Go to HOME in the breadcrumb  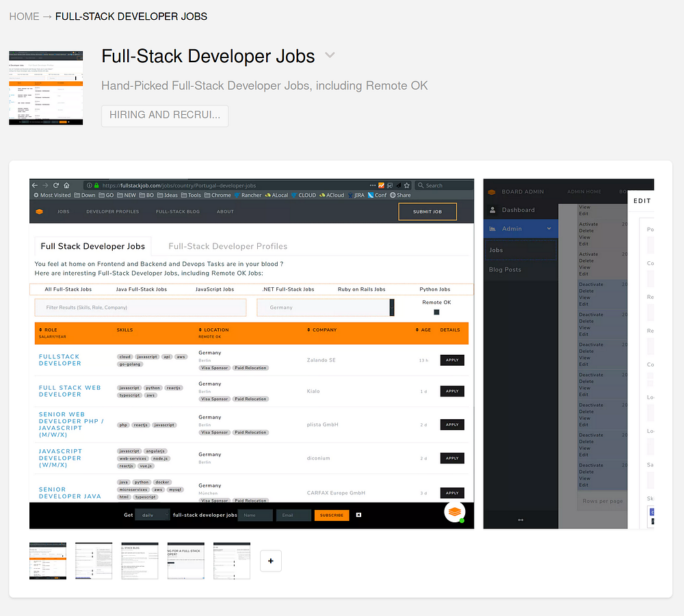pos(25,16)
